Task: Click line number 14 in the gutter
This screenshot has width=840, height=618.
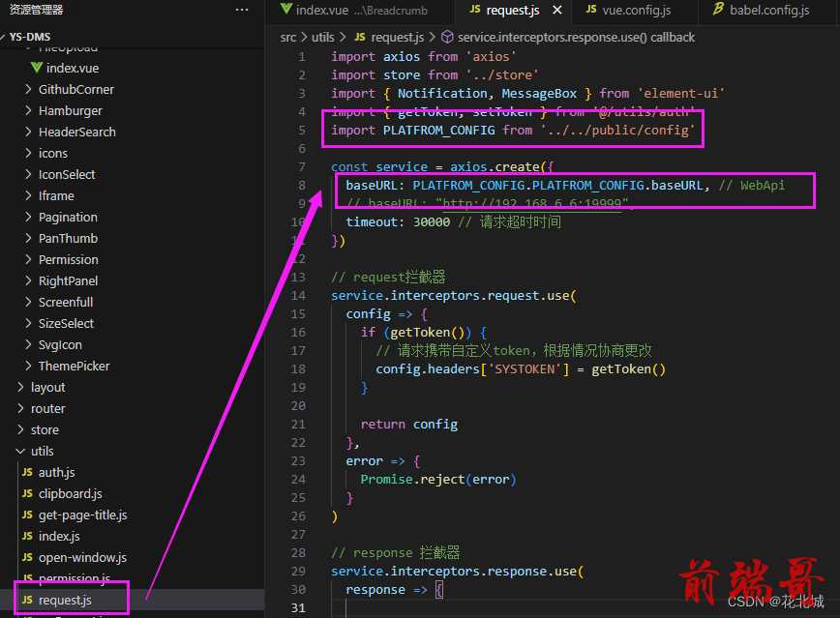Action: tap(298, 295)
